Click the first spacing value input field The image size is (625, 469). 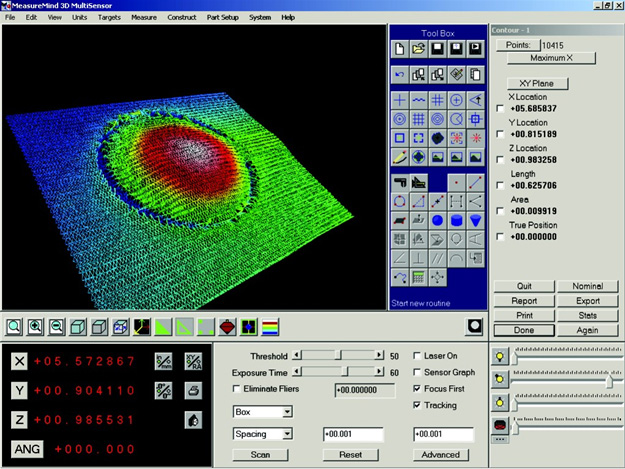(352, 434)
